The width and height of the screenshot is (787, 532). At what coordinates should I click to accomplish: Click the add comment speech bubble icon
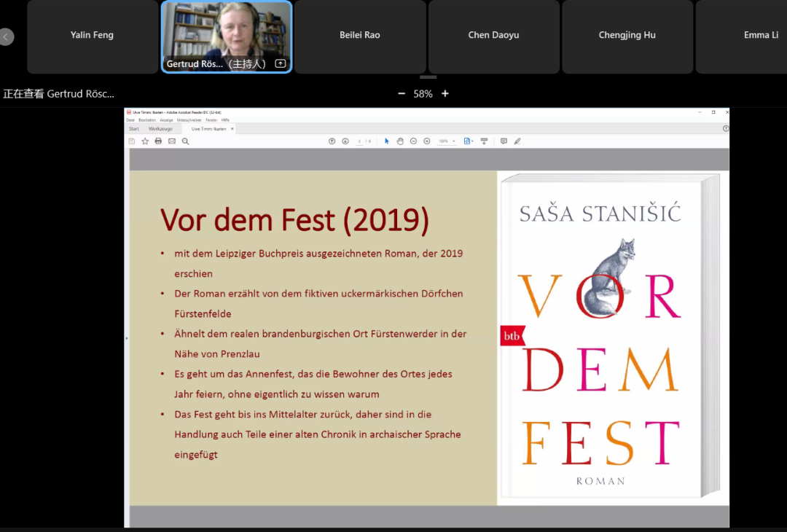[x=504, y=141]
